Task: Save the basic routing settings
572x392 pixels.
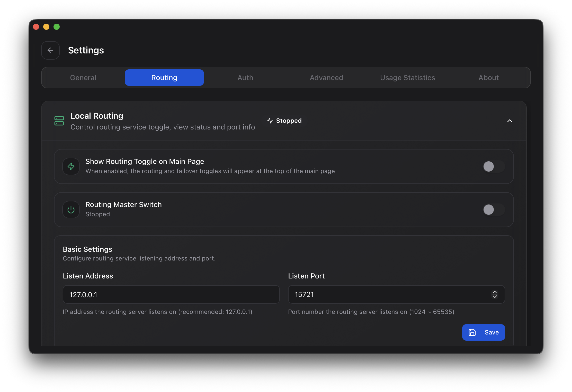Action: click(x=484, y=332)
